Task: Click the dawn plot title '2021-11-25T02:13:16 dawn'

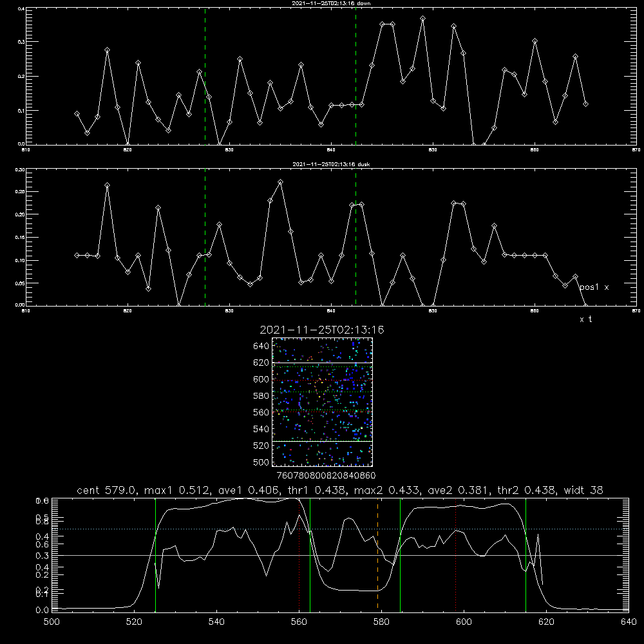Action: point(331,3)
